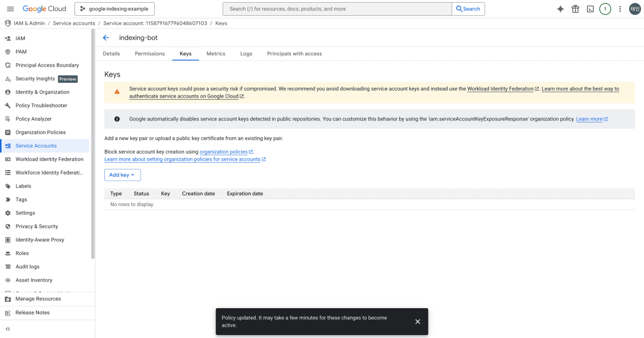644x338 pixels.
Task: Open Workforce Identity Federation in sidebar
Action: point(45,173)
